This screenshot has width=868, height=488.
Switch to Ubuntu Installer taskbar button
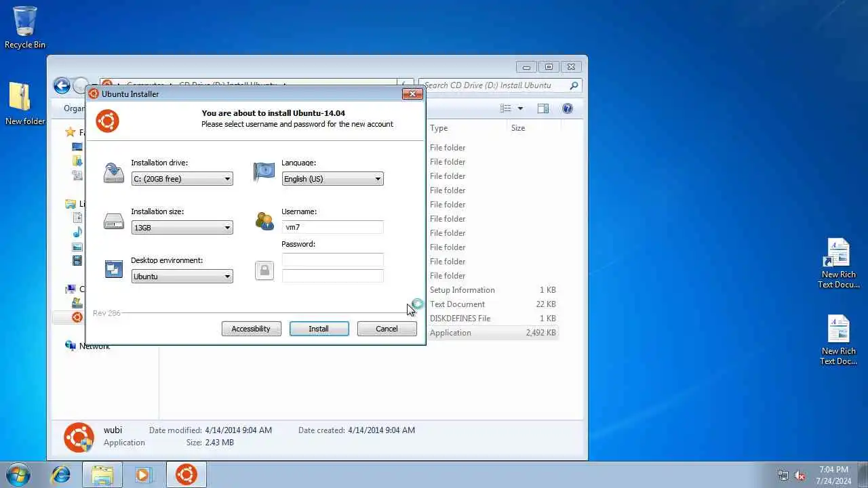186,474
